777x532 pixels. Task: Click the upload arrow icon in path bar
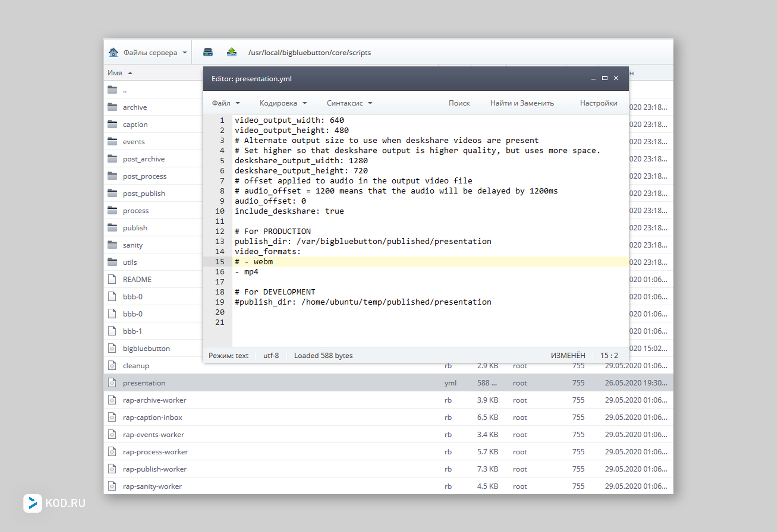[232, 52]
